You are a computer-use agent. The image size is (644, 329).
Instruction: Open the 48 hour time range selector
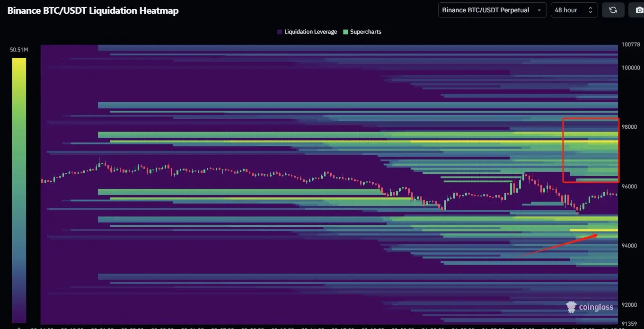pos(574,10)
